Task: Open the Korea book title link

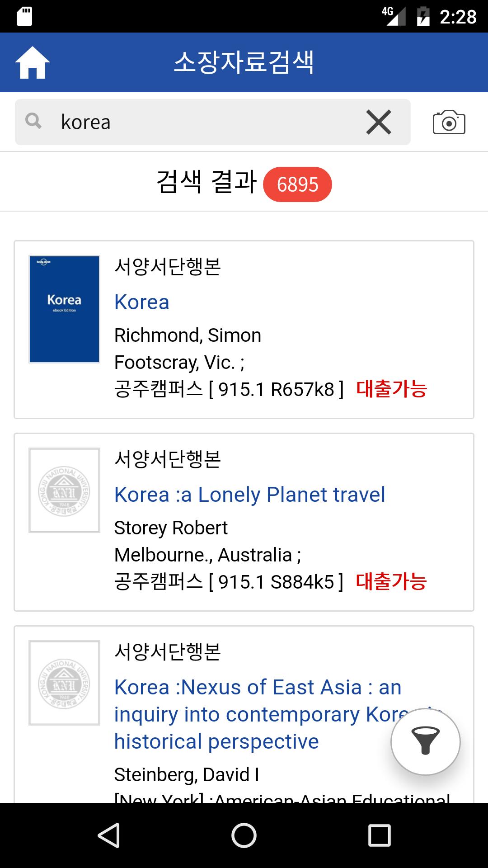Action: (x=142, y=302)
